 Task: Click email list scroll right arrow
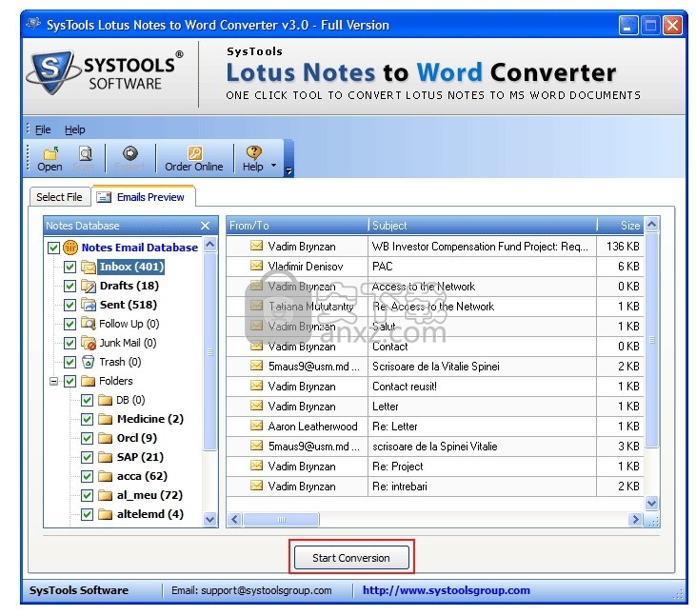636,519
